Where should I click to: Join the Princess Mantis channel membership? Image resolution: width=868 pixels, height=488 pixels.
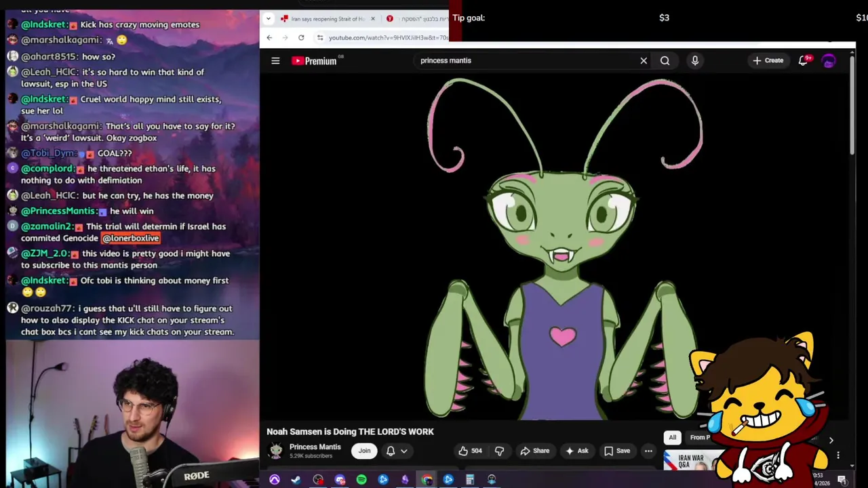(x=364, y=451)
